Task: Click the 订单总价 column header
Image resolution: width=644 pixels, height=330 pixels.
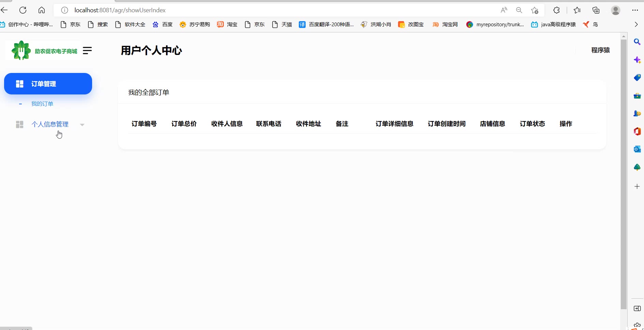Action: [x=184, y=124]
